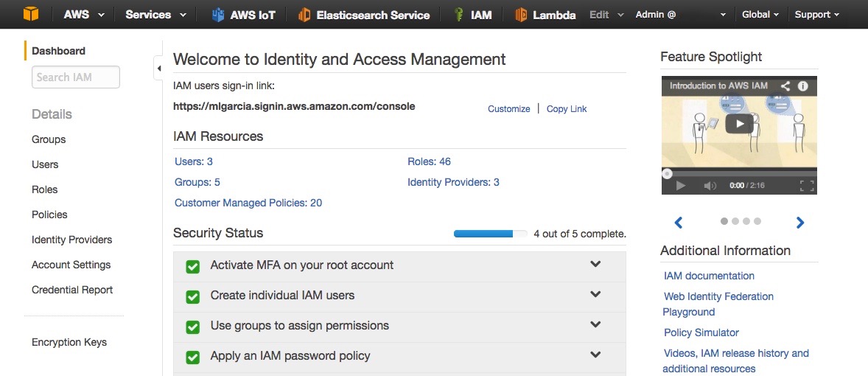
Task: Open the Elasticsearch Service shortcut icon
Action: pos(304,15)
